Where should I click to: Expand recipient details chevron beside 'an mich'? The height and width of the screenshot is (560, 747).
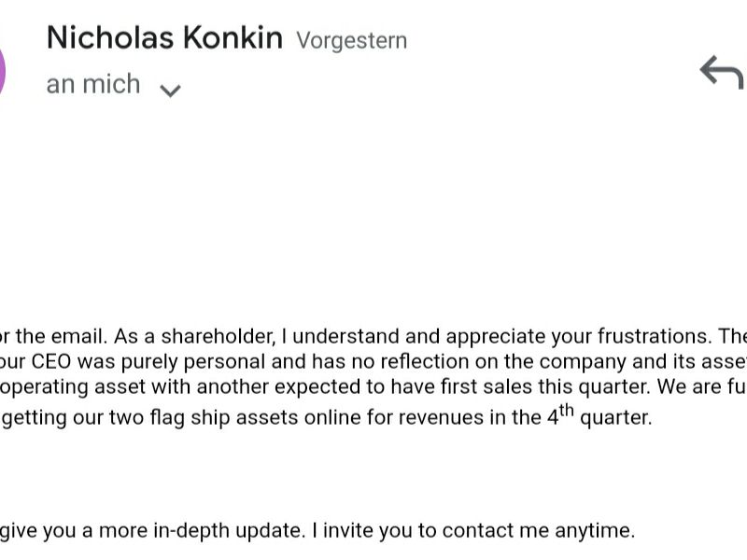[x=170, y=91]
